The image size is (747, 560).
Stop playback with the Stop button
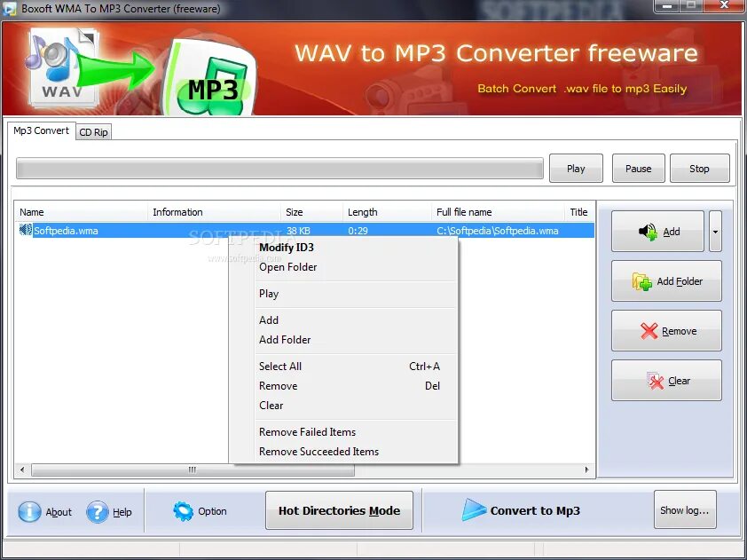point(699,169)
